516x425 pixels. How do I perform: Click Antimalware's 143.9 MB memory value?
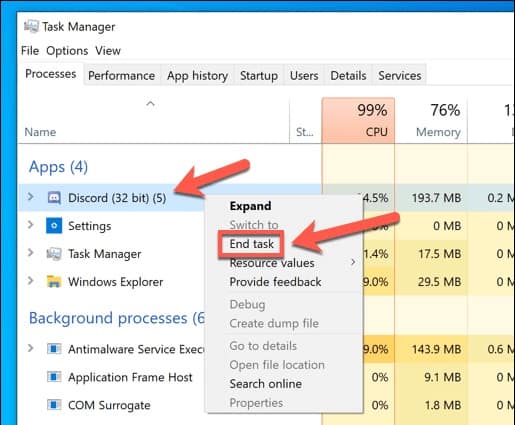(436, 349)
